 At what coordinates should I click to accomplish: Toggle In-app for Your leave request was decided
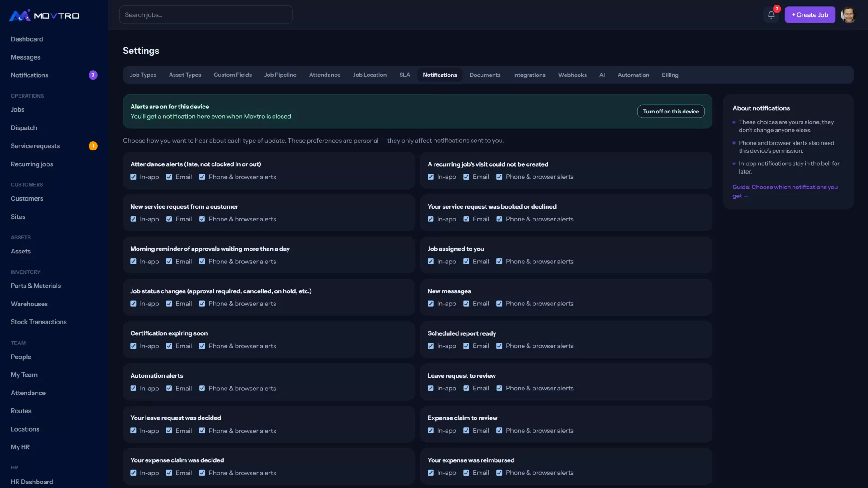(133, 431)
